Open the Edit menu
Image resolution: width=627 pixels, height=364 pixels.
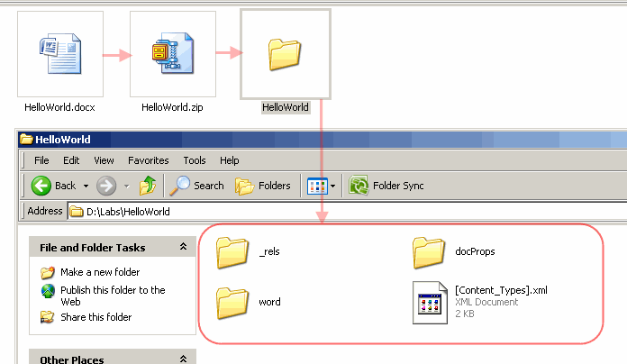click(x=71, y=160)
